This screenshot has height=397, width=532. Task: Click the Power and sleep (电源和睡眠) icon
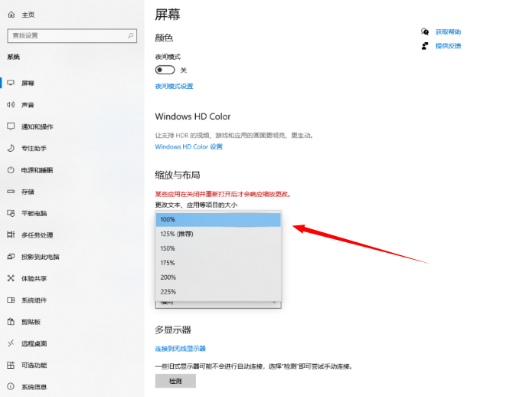(x=11, y=169)
